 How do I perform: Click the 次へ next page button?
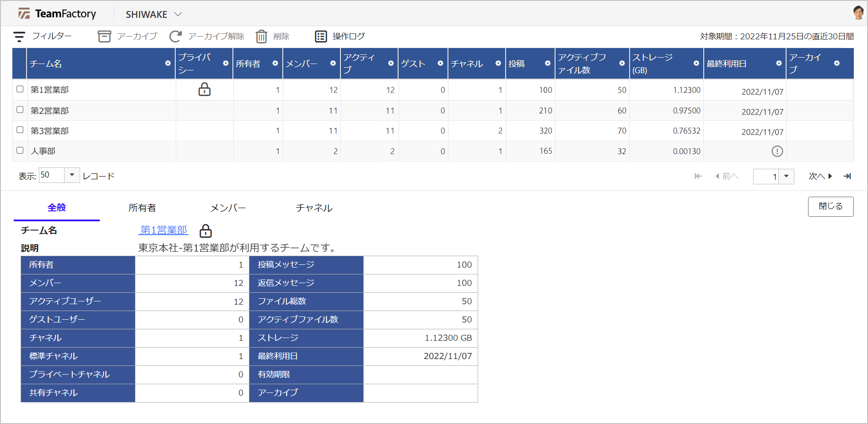(820, 176)
